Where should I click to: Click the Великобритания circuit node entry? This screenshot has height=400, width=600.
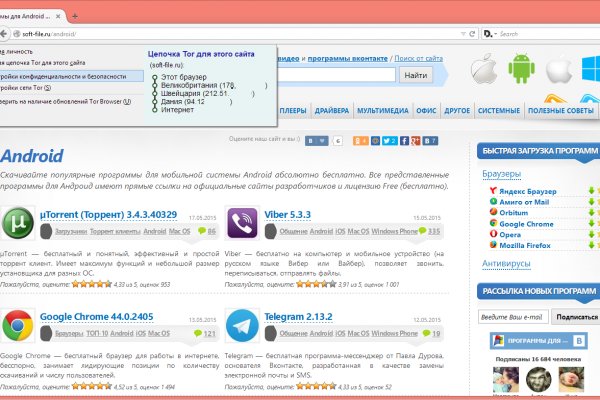214,85
